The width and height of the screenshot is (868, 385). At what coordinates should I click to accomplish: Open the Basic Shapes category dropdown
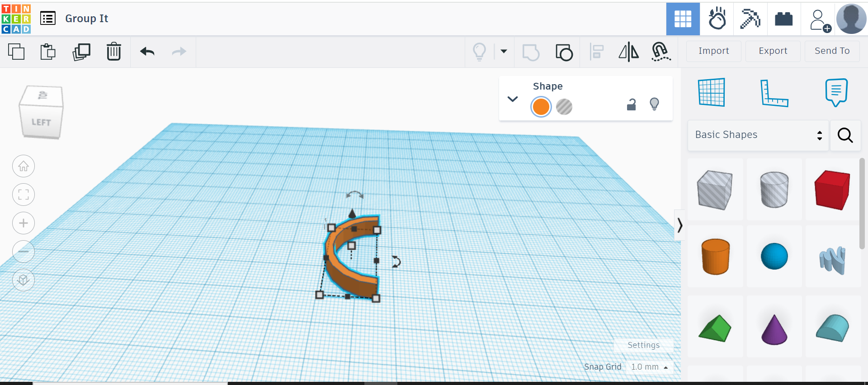point(758,135)
